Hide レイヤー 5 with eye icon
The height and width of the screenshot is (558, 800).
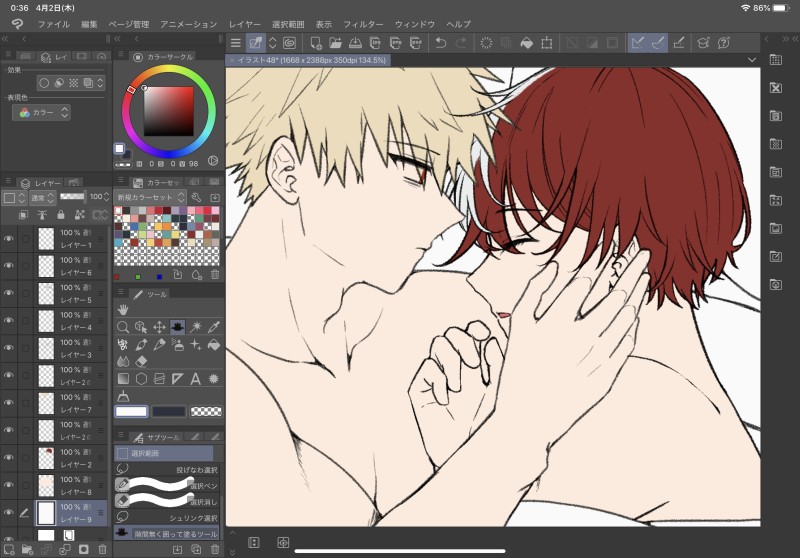click(9, 293)
